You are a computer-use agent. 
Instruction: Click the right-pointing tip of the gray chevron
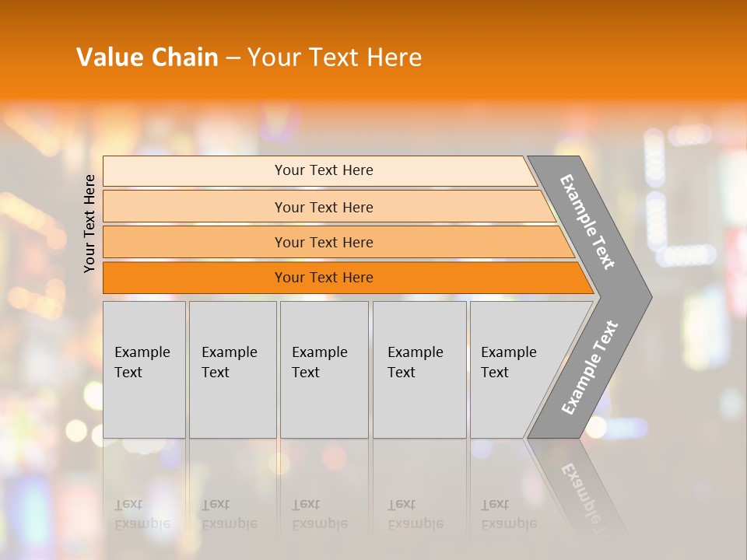pyautogui.click(x=644, y=297)
